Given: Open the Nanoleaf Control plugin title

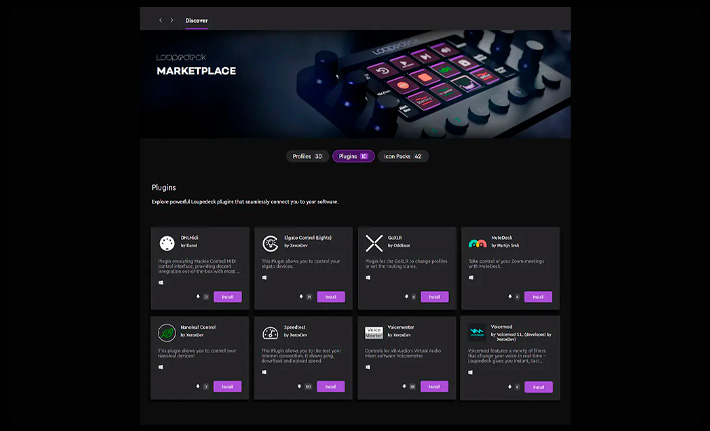Looking at the screenshot, I should click(198, 327).
